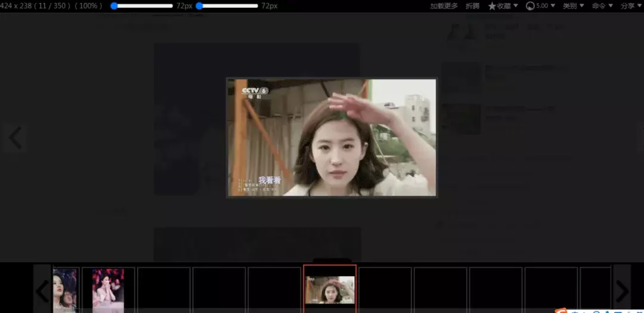Click the orange input method icon in tray
This screenshot has height=313, width=644.
tap(561, 311)
